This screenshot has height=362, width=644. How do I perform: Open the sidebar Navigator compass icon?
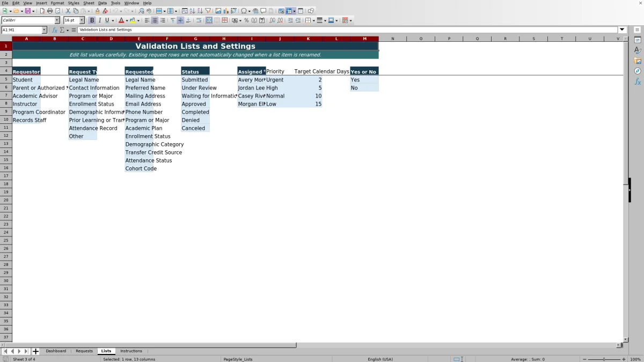click(x=638, y=71)
